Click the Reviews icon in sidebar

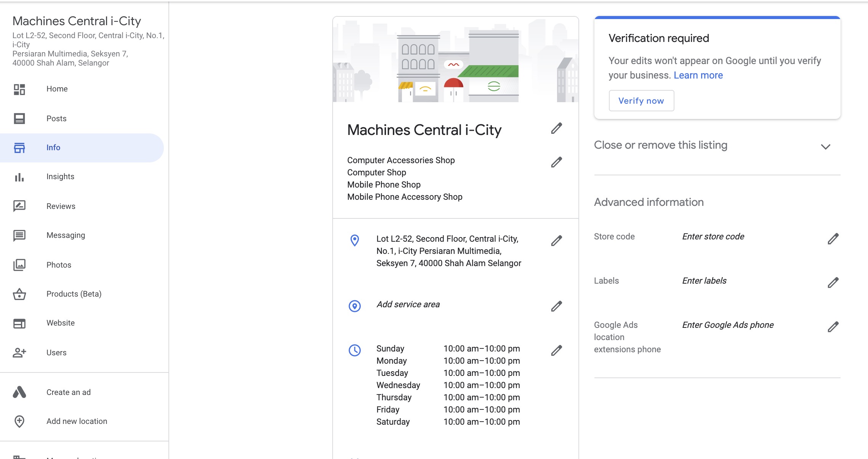click(19, 206)
